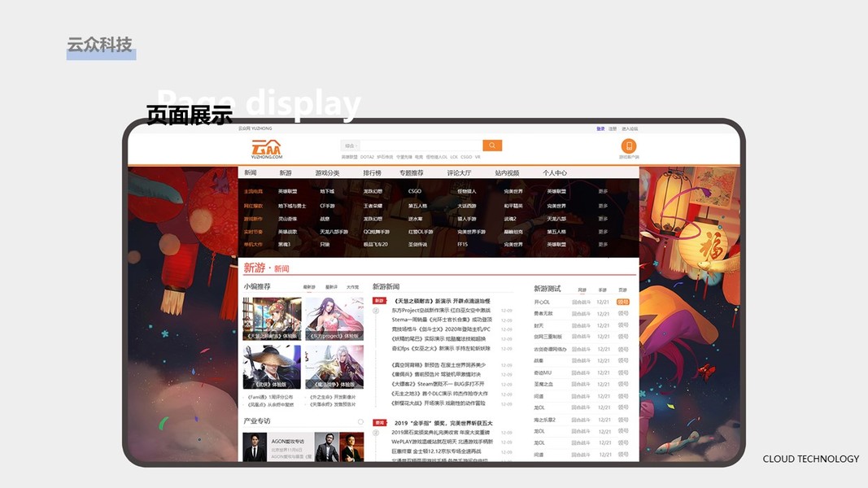Switch to 大作赏 tab in 小编推荐
This screenshot has height=488, width=868.
352,287
